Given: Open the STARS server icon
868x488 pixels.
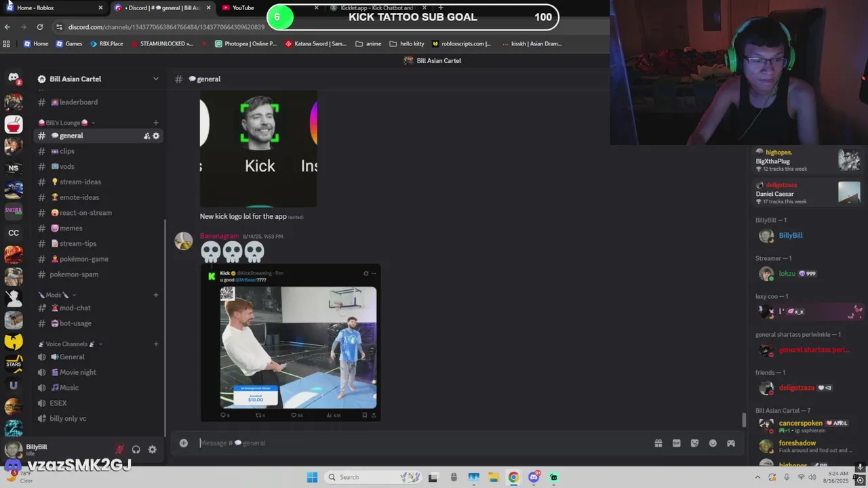Looking at the screenshot, I should (x=14, y=364).
